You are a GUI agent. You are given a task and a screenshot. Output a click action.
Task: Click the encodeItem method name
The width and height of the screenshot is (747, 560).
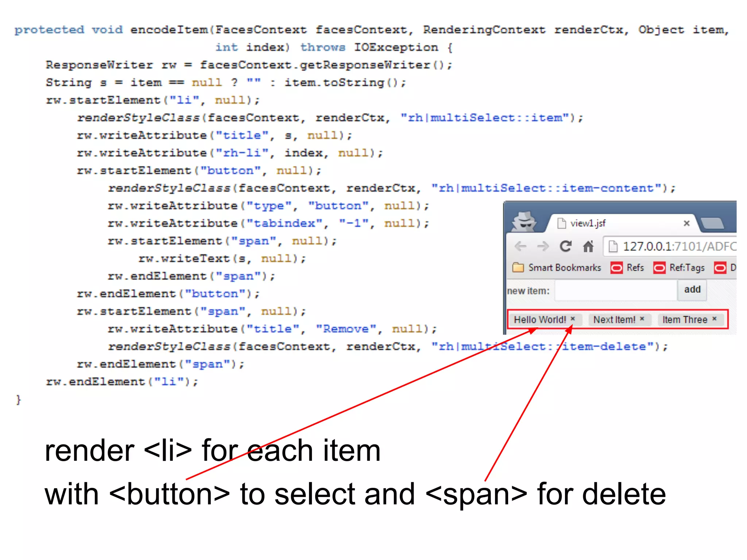tap(169, 30)
